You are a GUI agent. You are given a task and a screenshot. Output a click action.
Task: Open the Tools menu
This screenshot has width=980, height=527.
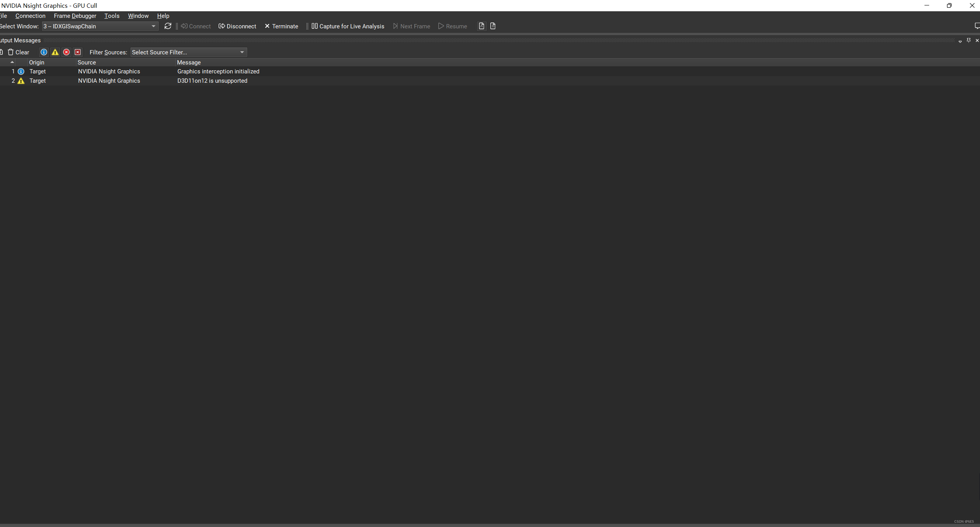pyautogui.click(x=112, y=16)
